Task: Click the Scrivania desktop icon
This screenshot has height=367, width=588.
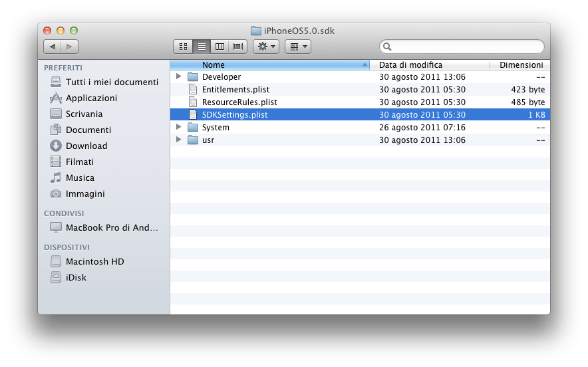Action: 56,114
